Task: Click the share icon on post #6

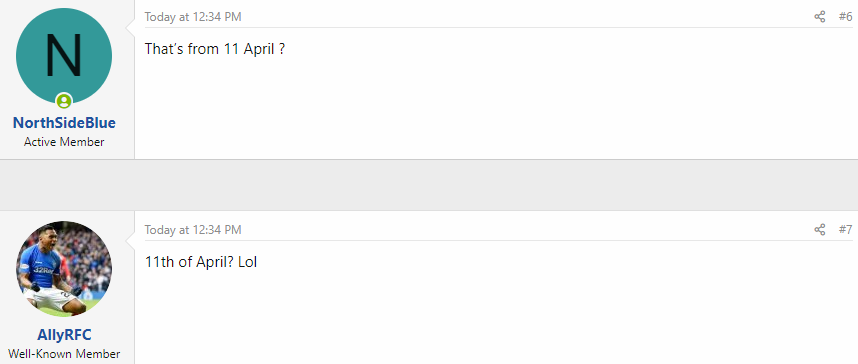Action: click(819, 17)
